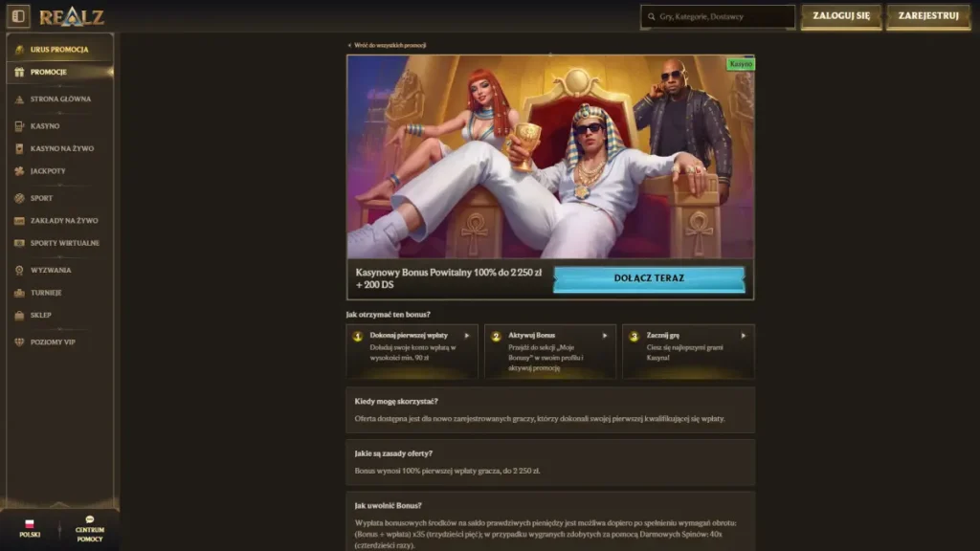The image size is (980, 551).
Task: Click the Jackpoty icon
Action: click(x=19, y=170)
